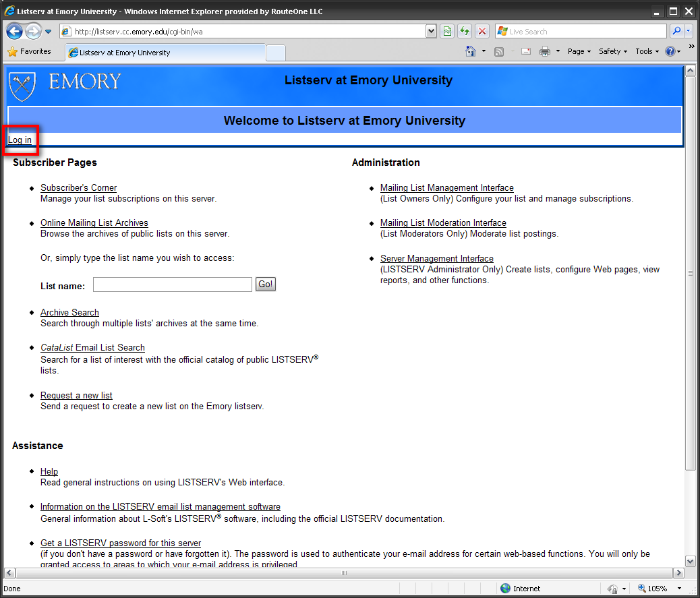This screenshot has height=598, width=700.
Task: Click the List name text field
Action: pos(173,285)
